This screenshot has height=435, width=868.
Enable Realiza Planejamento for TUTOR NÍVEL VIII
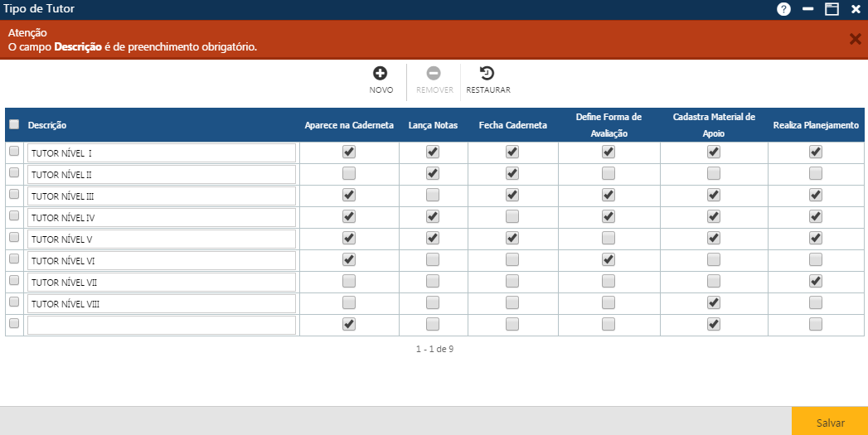pos(816,302)
